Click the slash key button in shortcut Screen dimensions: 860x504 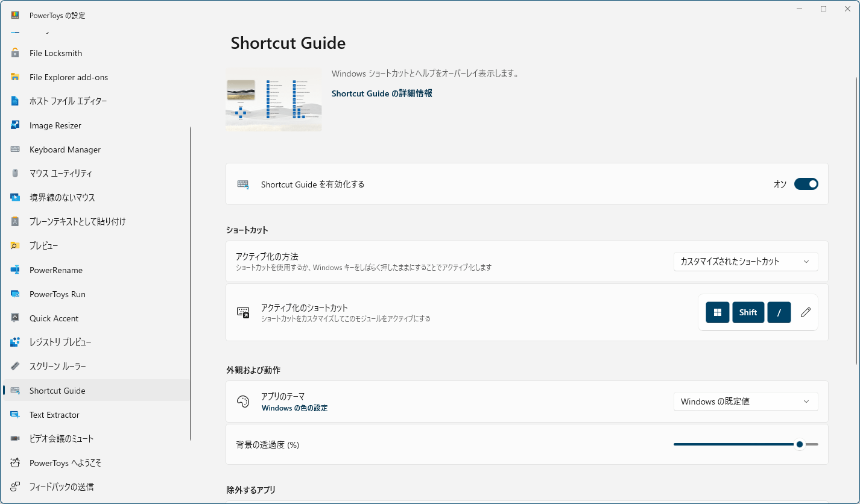click(779, 312)
